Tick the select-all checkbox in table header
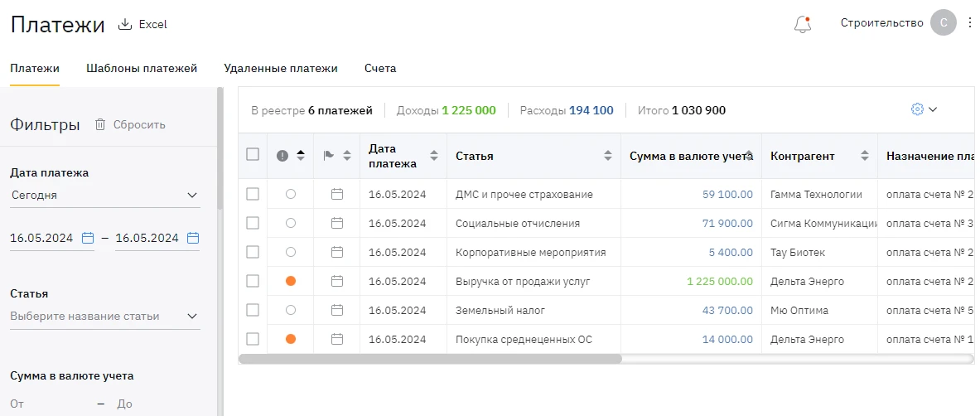Image resolution: width=980 pixels, height=416 pixels. pos(253,154)
